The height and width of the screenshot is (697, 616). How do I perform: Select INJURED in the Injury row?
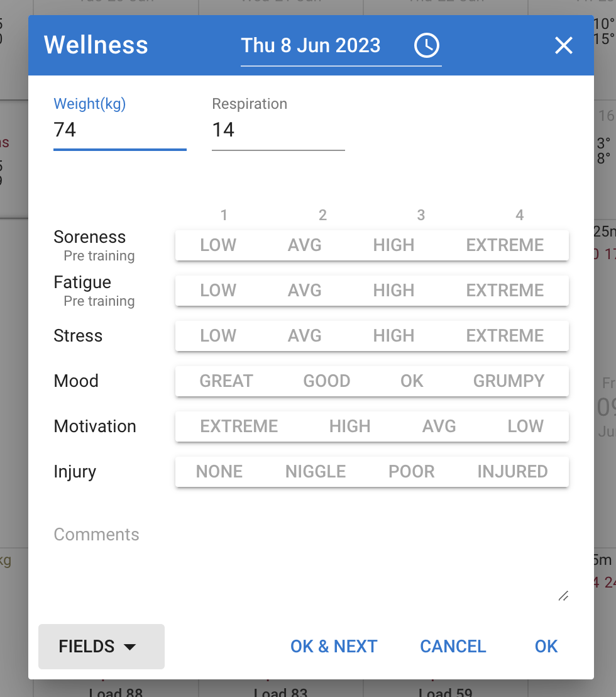pyautogui.click(x=512, y=472)
